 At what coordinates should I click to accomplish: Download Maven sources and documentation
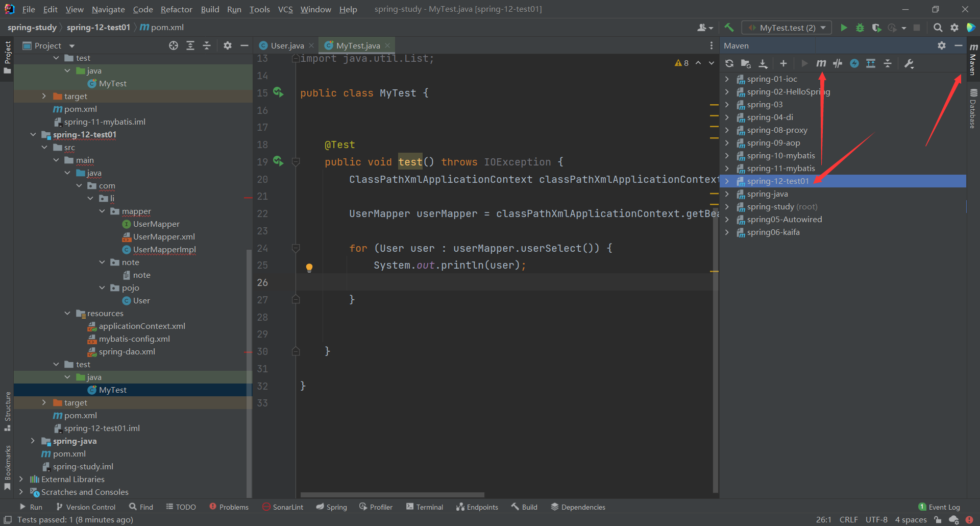click(763, 63)
